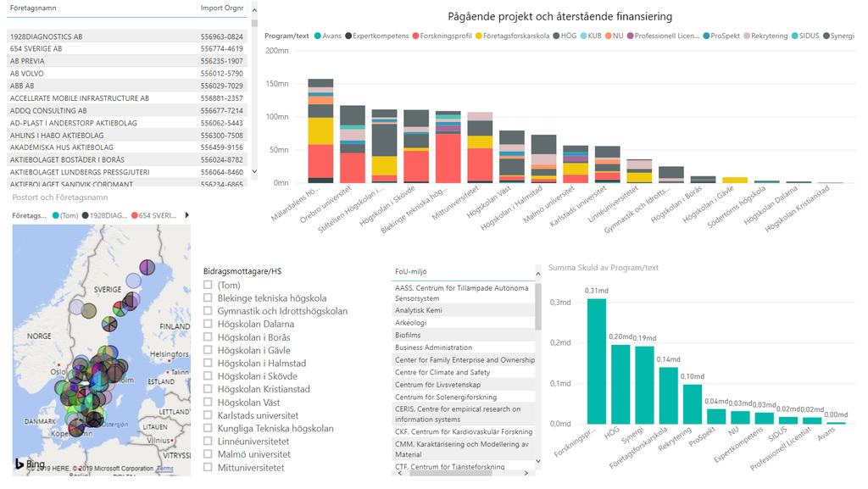Screen dimensions: 868x489
Task: Select NU legend entry
Action: [614, 36]
